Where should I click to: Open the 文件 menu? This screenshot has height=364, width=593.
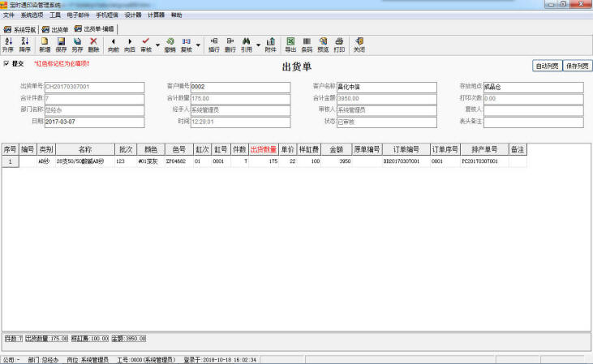[x=8, y=15]
